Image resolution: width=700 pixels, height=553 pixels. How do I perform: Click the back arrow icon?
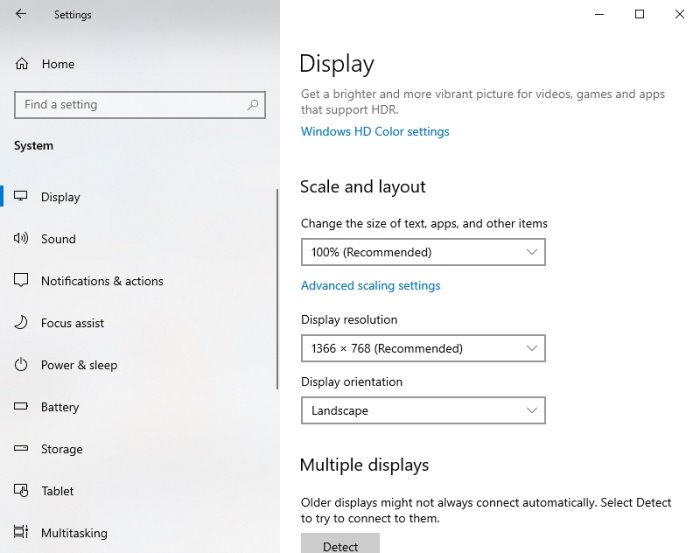tap(21, 14)
